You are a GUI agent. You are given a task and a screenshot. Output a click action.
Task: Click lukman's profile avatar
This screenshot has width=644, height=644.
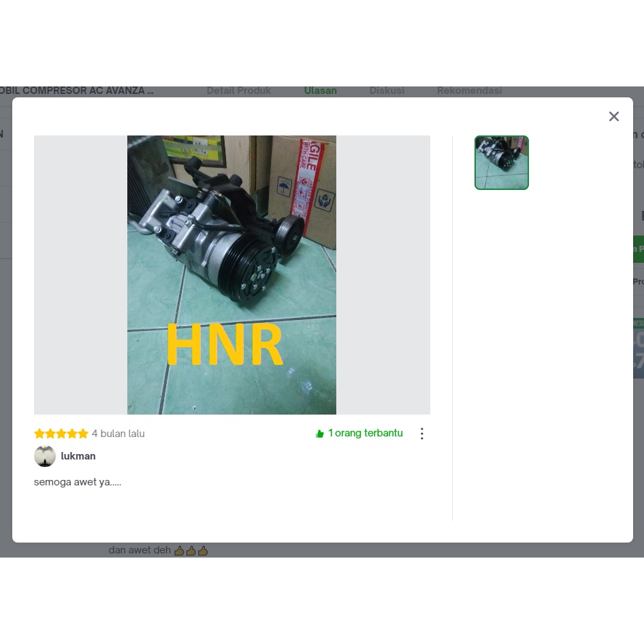point(45,456)
